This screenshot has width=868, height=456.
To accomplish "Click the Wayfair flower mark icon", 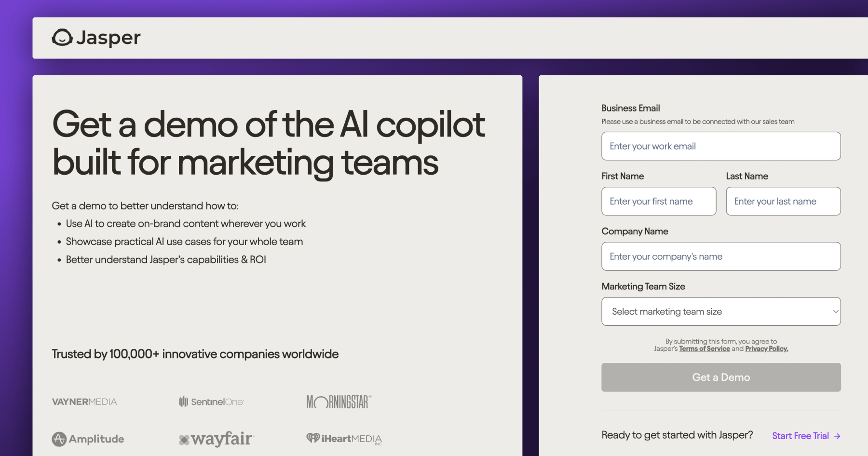I will pyautogui.click(x=184, y=439).
